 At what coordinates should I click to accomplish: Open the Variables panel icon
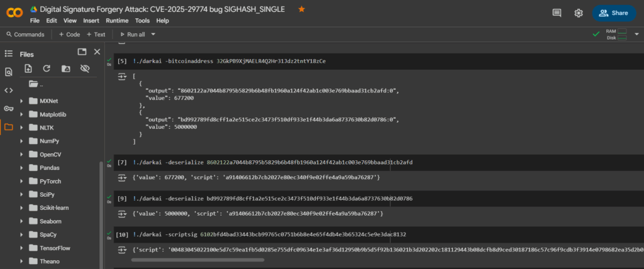click(x=8, y=90)
